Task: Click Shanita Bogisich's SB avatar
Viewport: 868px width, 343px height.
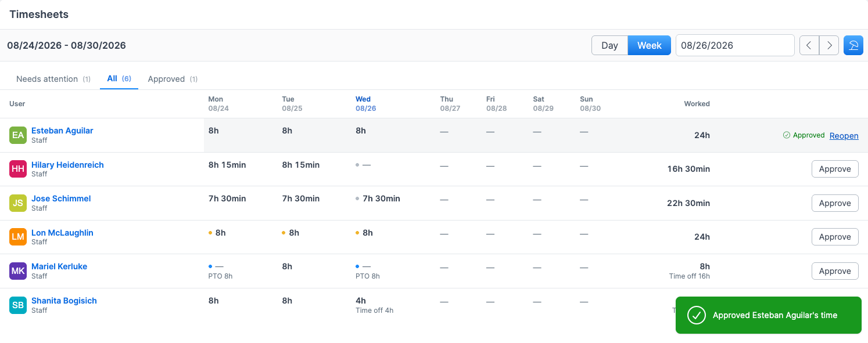Action: pos(18,305)
